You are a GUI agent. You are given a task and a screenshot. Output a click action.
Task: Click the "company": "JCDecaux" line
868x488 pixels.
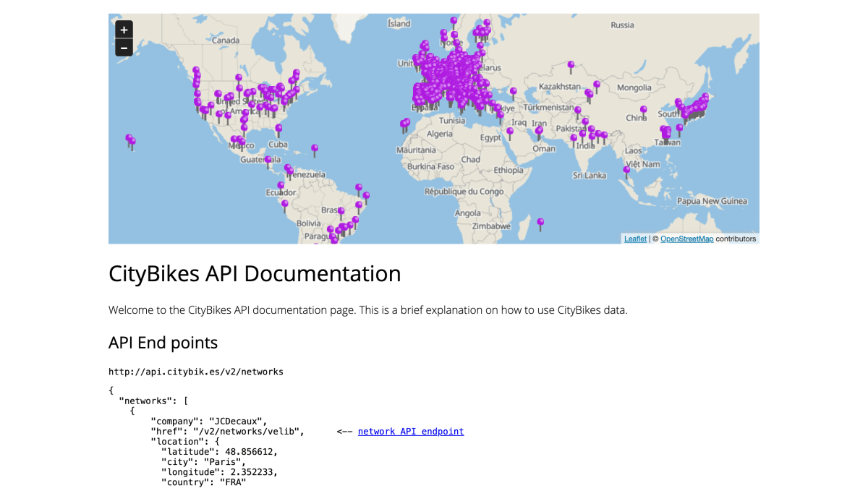pos(209,421)
